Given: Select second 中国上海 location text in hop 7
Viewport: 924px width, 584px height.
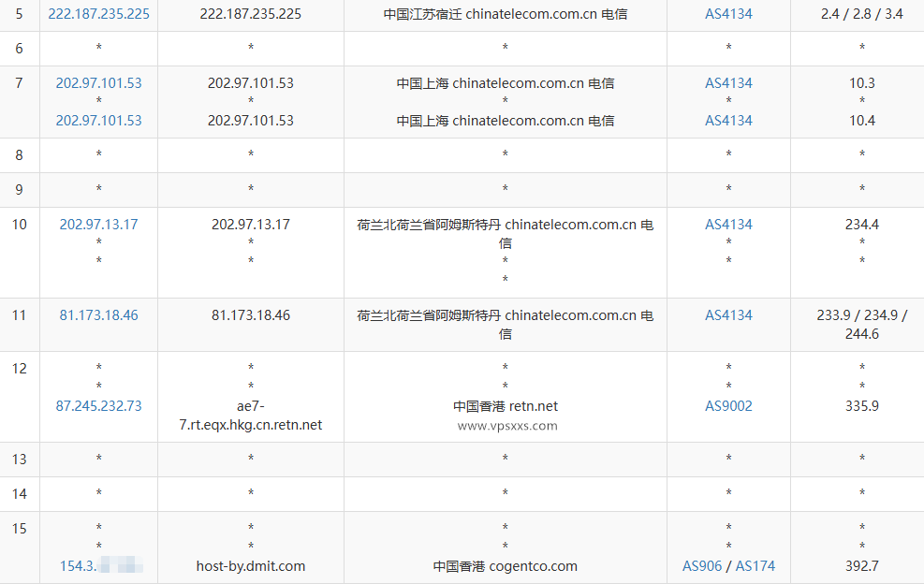Looking at the screenshot, I should click(x=505, y=121).
